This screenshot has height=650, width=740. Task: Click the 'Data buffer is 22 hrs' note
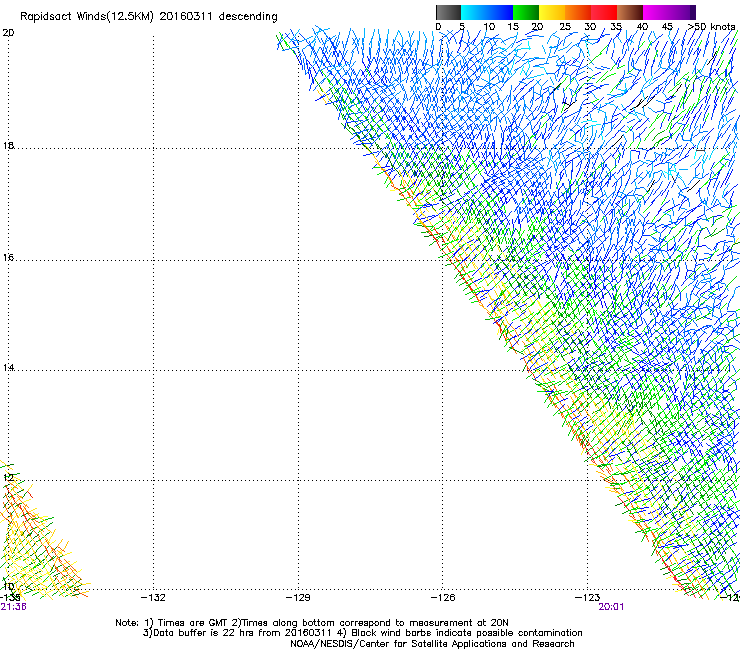(362, 633)
